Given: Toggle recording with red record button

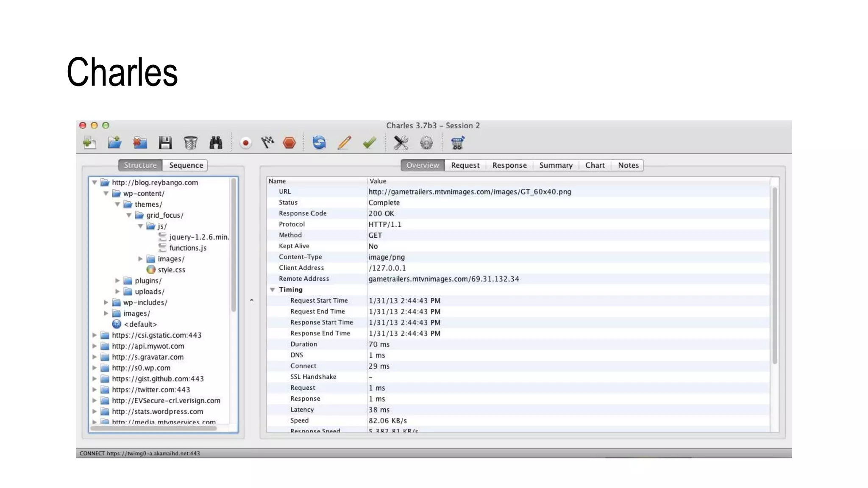Looking at the screenshot, I should pos(245,143).
